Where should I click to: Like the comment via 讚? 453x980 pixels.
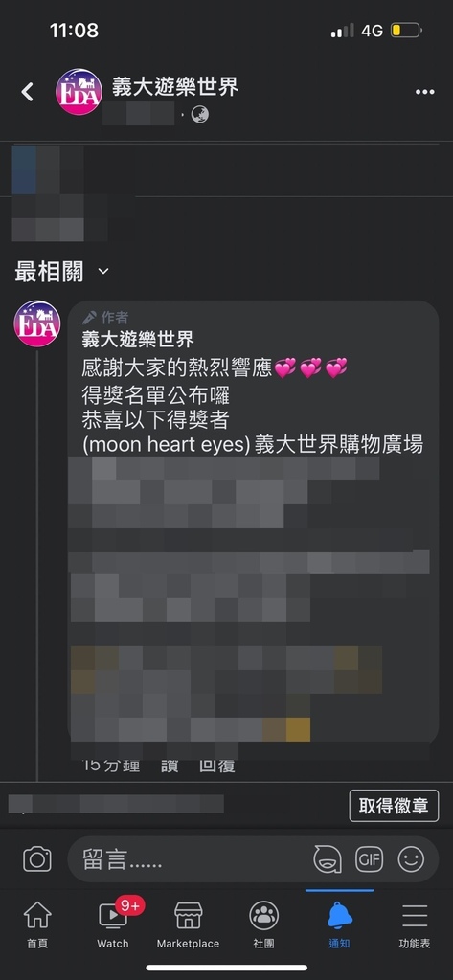tap(169, 765)
